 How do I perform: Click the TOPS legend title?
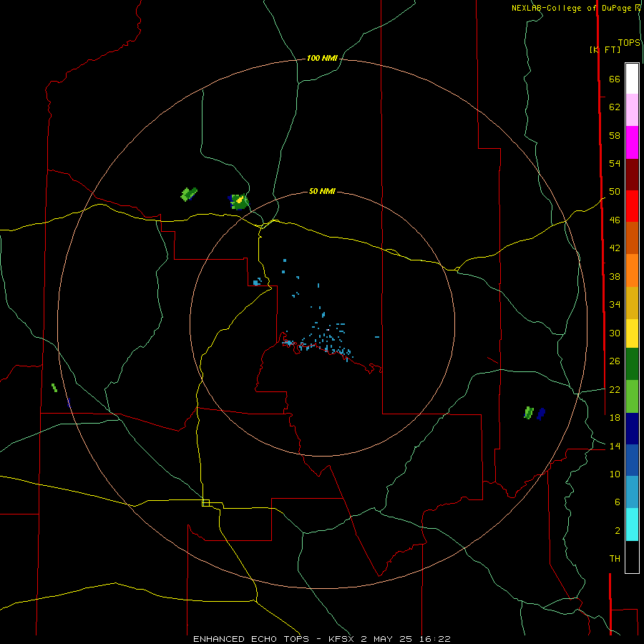pyautogui.click(x=629, y=43)
